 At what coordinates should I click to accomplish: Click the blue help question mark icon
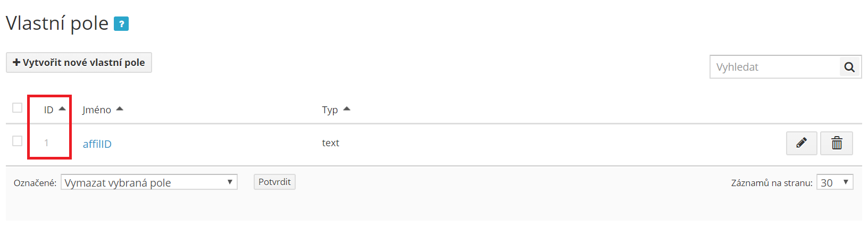coord(121,24)
